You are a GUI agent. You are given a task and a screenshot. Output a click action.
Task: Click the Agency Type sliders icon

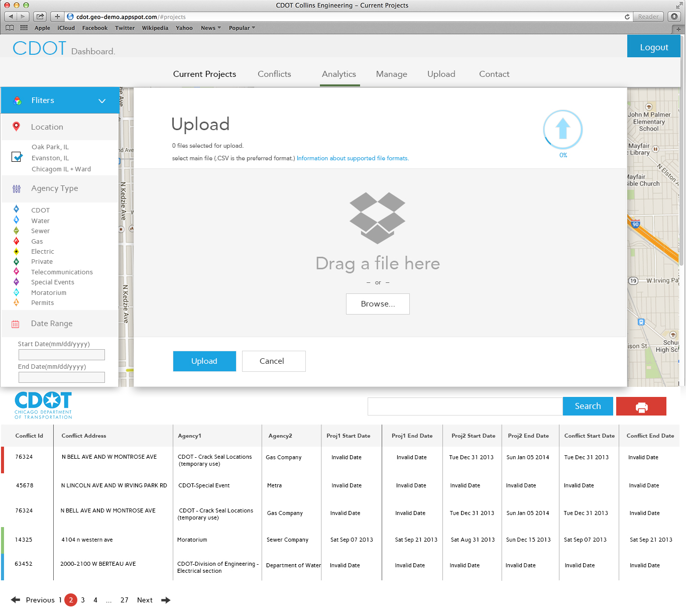click(17, 189)
